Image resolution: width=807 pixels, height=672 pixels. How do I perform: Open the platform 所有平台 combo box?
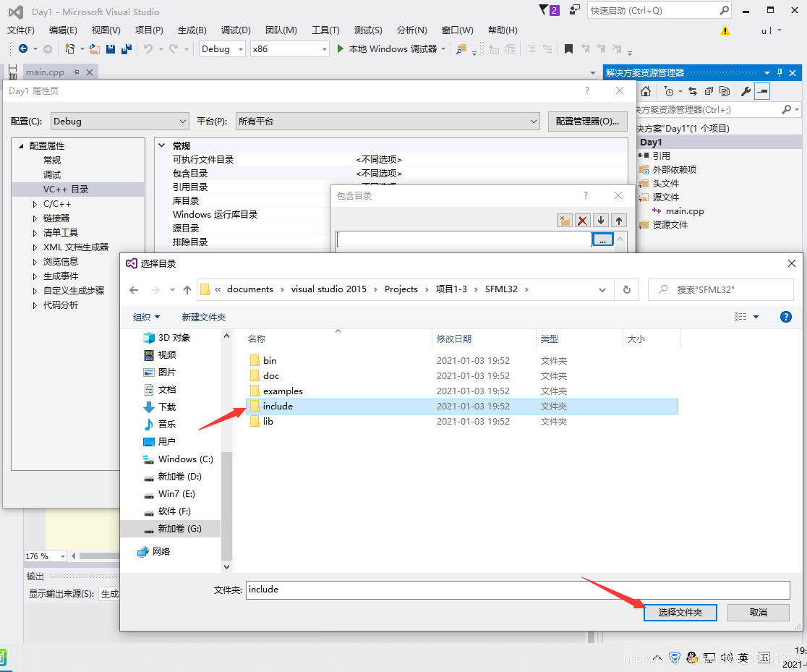(x=388, y=122)
